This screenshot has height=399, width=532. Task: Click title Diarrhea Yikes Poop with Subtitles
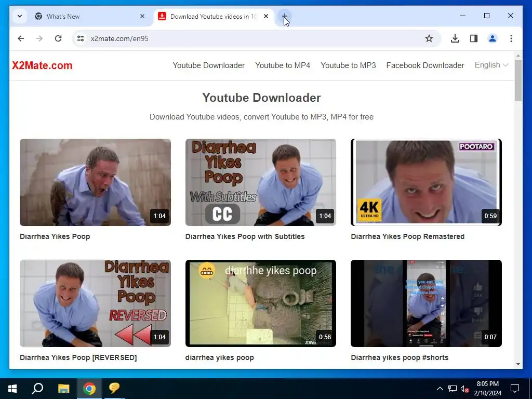(x=245, y=236)
